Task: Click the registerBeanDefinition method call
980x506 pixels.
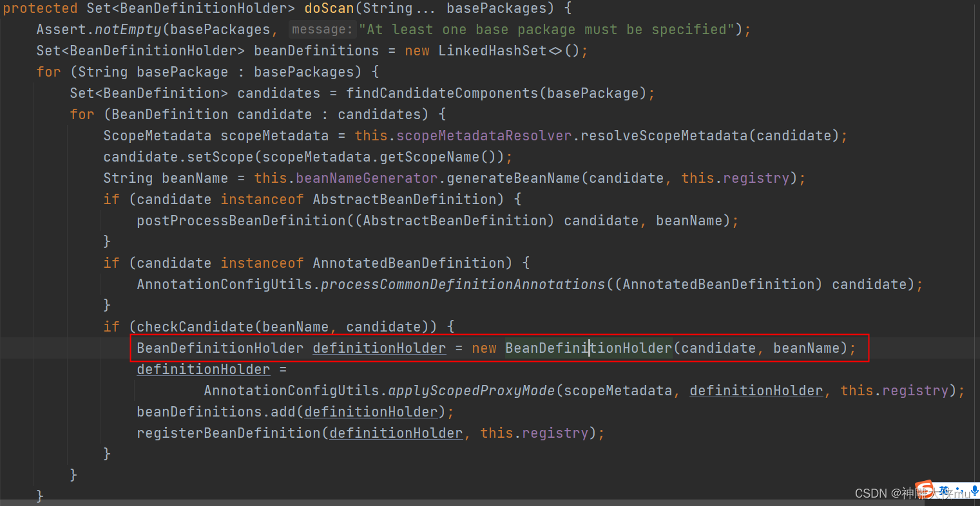Action: click(229, 433)
